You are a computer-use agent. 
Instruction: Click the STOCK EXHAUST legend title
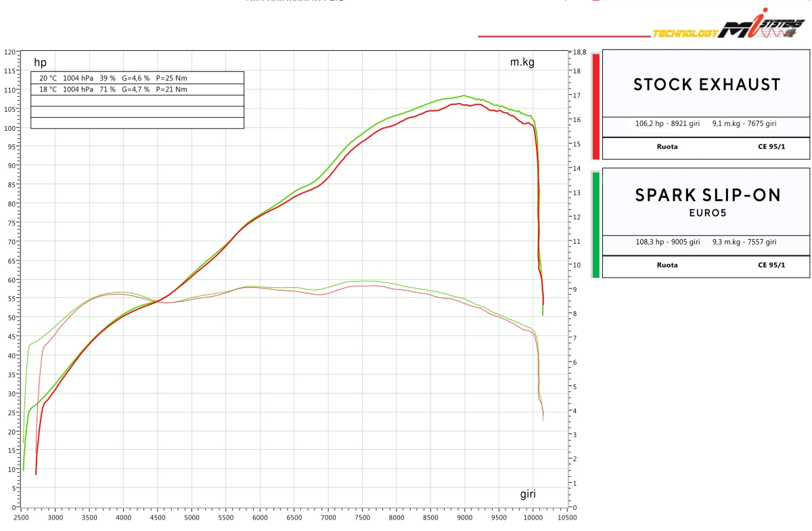[706, 85]
